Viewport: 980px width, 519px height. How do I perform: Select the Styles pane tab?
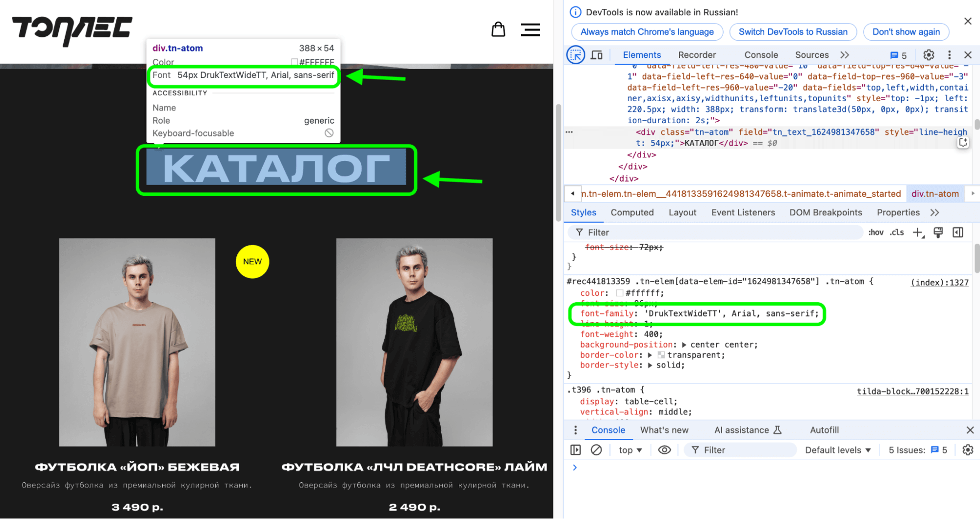point(583,212)
